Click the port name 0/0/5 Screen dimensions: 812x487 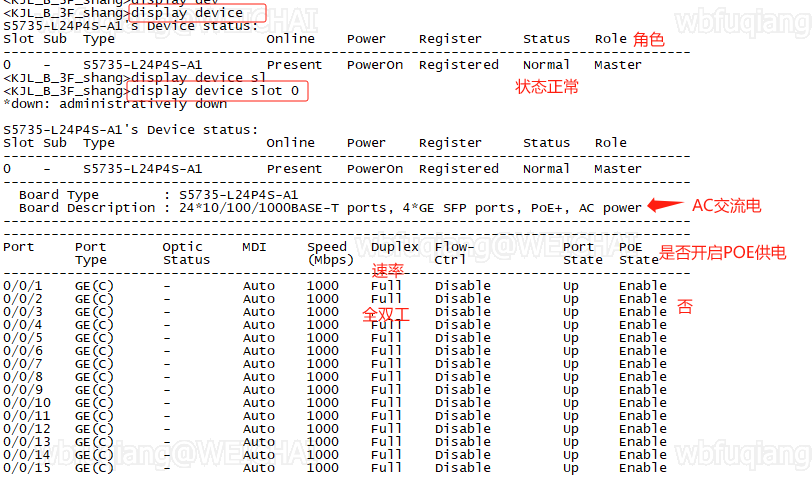22,338
